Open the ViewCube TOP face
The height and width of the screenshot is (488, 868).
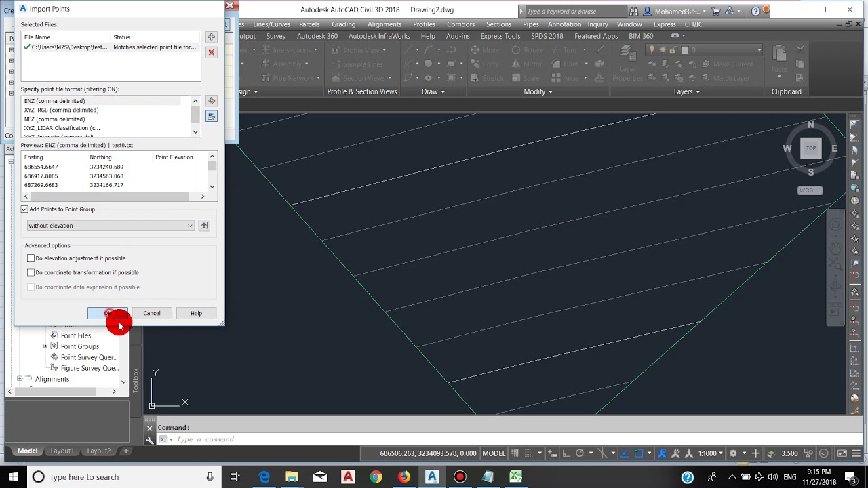click(811, 148)
